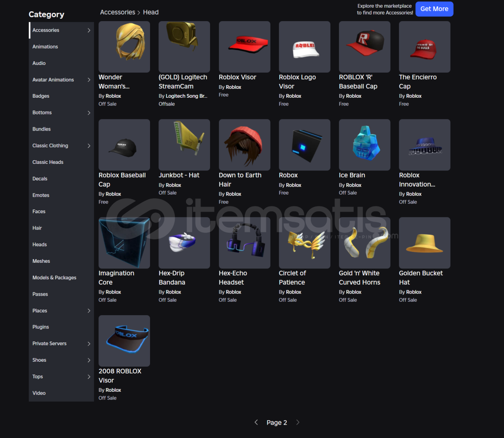Open the 2008 ROBLOX Visor title link
Screen dimensions: 504x438
pos(120,376)
